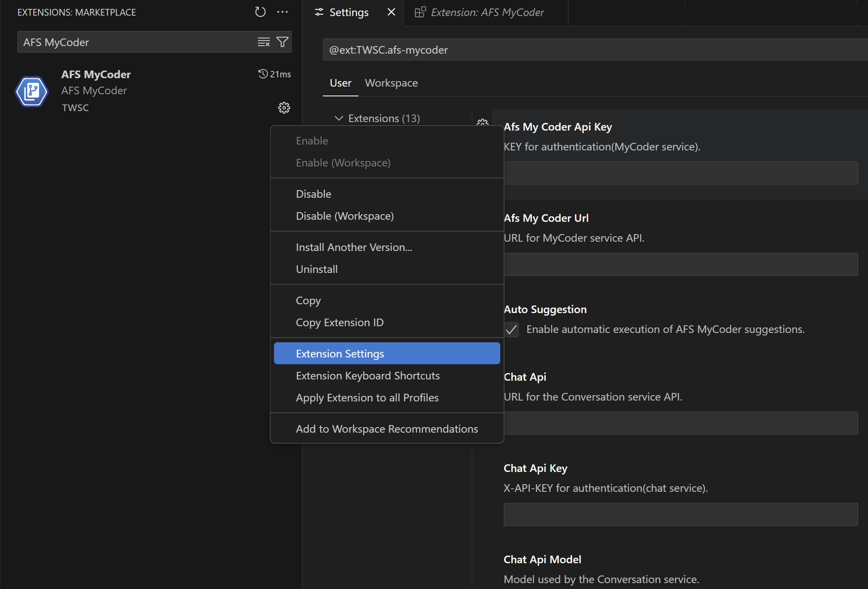Click the Auto Suggestion setting heading
This screenshot has height=589, width=868.
pos(545,309)
